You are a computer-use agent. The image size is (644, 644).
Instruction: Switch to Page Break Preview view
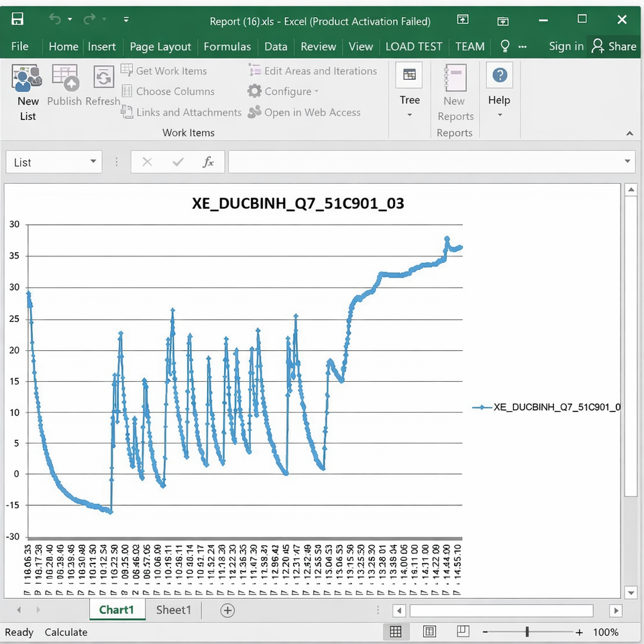[x=463, y=632]
